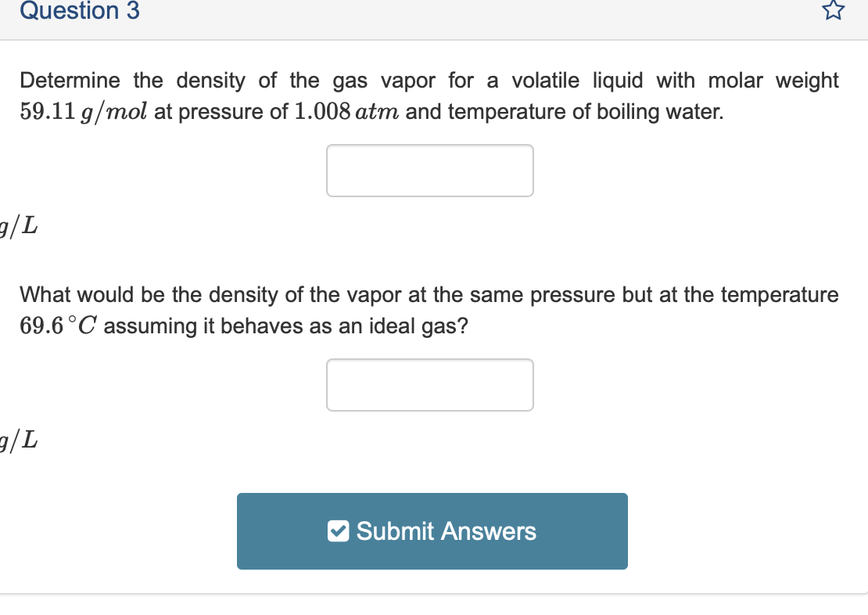Click the checkmark icon on Submit Answers
The image size is (868, 615).
338,531
